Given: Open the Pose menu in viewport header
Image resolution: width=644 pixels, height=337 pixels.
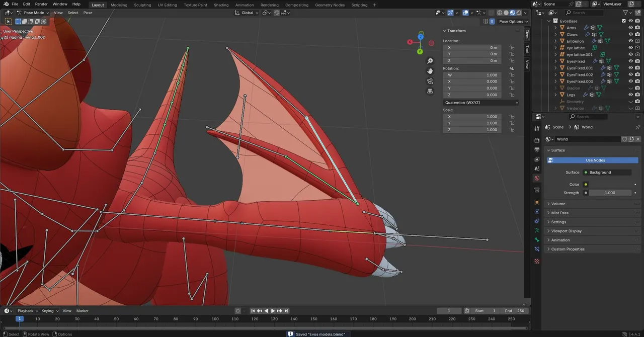Looking at the screenshot, I should (x=88, y=13).
